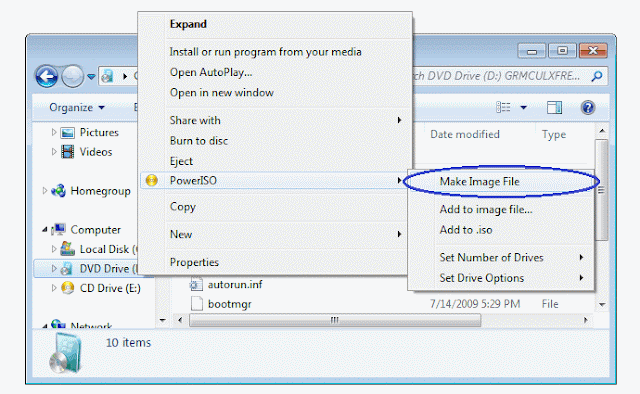The height and width of the screenshot is (394, 640).
Task: Click the autorun.inf file icon
Action: [196, 284]
